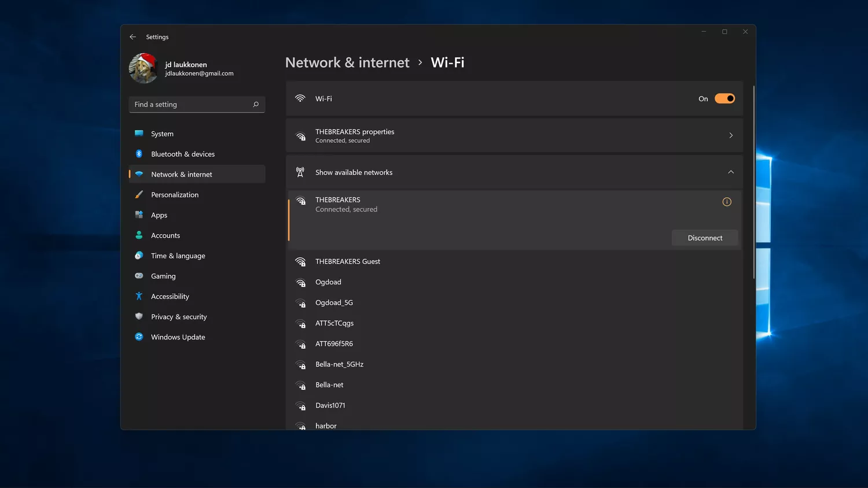The height and width of the screenshot is (488, 868).
Task: Open Gaming settings
Action: click(197, 276)
